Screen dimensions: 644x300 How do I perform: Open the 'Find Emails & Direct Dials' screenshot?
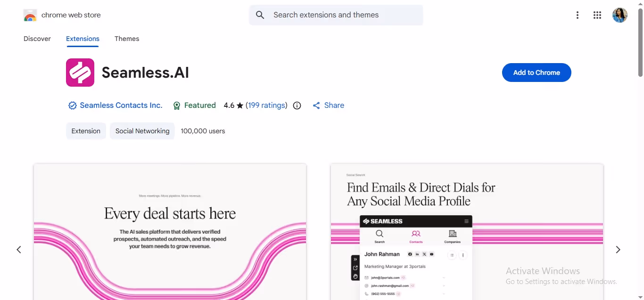467,232
